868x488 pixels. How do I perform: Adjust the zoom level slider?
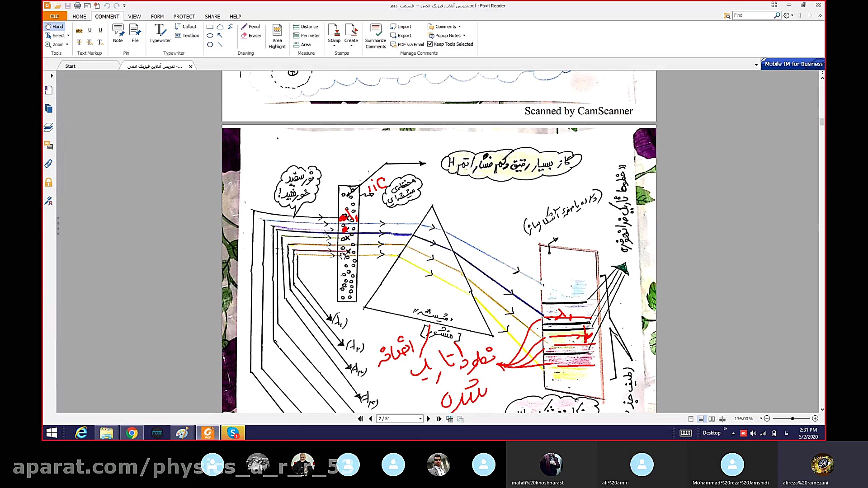pyautogui.click(x=793, y=419)
